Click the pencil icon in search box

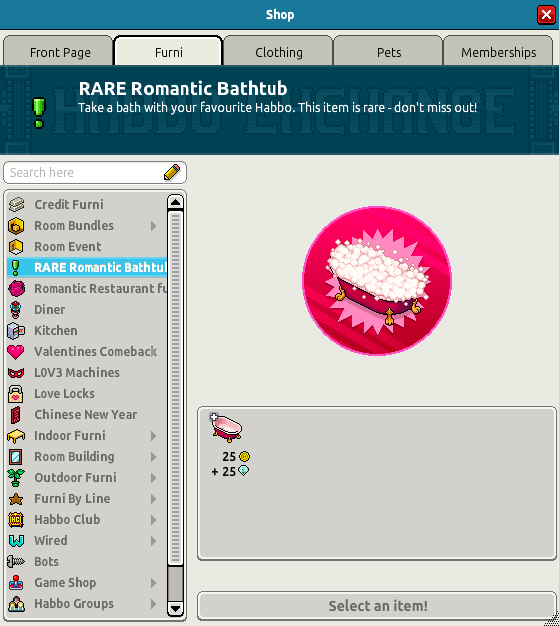click(172, 172)
